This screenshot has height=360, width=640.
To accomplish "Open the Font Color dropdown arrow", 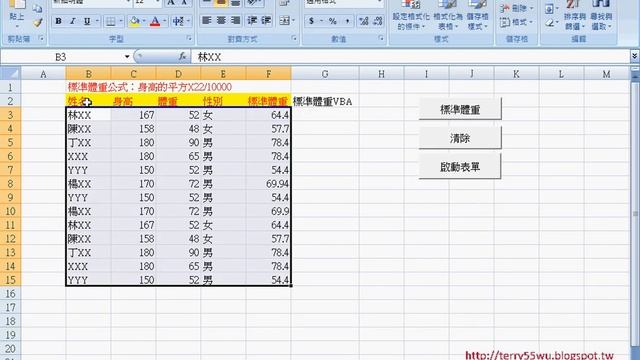I will tap(165, 21).
